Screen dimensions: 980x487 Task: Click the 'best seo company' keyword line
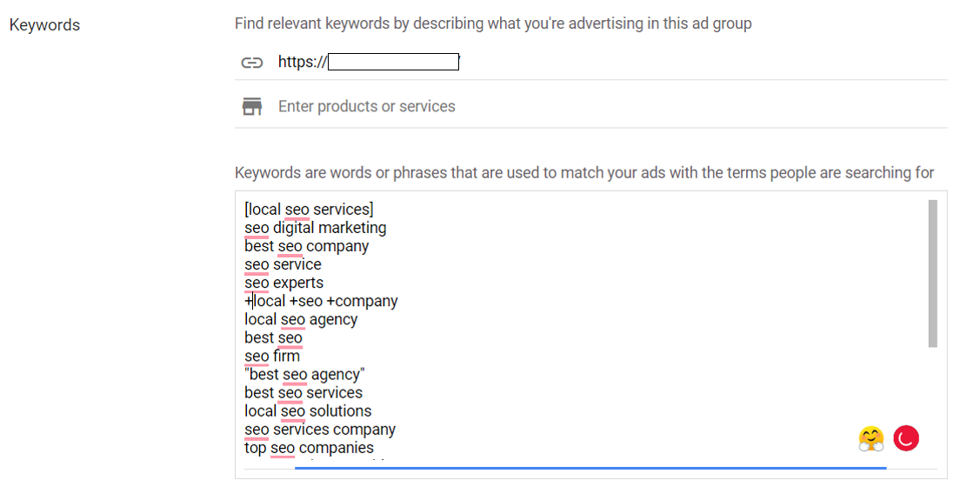point(307,246)
